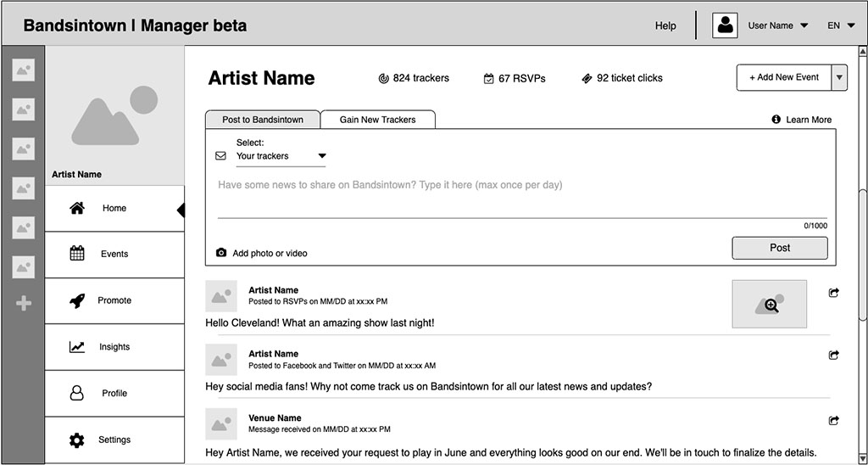Click the Venue Name sender label
This screenshot has width=868, height=465.
(x=275, y=417)
